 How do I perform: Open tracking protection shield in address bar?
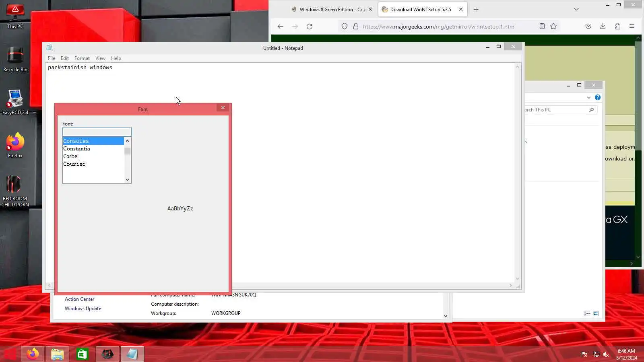(x=345, y=27)
